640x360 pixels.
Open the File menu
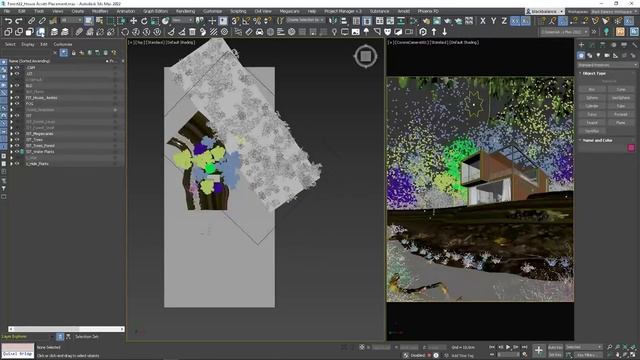[x=7, y=11]
